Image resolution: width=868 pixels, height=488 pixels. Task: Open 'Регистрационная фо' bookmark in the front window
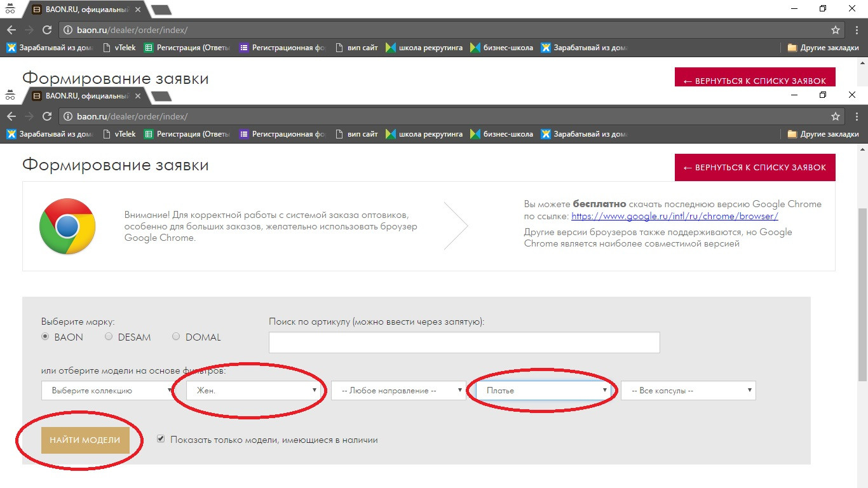[282, 134]
